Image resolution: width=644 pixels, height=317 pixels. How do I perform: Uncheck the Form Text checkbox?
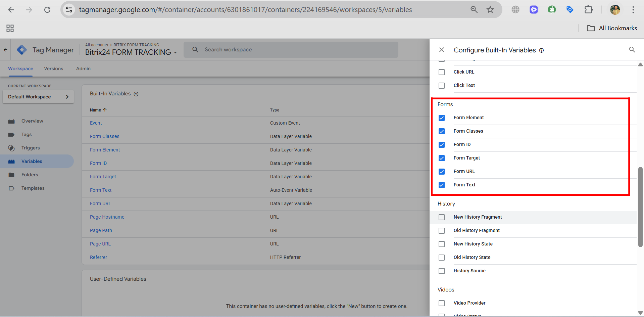(442, 185)
